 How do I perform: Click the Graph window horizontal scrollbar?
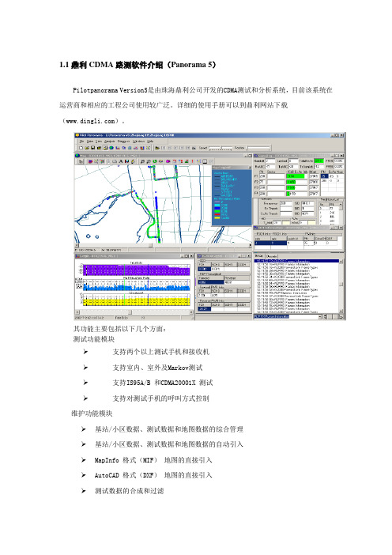(135, 312)
